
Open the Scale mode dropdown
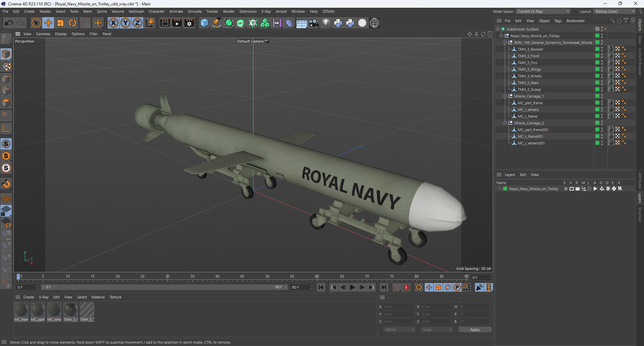436,330
